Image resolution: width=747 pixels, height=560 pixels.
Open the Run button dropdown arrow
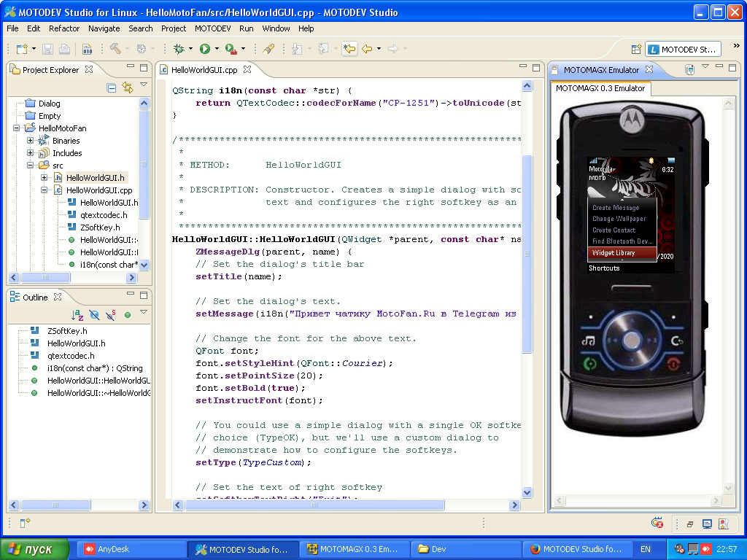coord(217,49)
